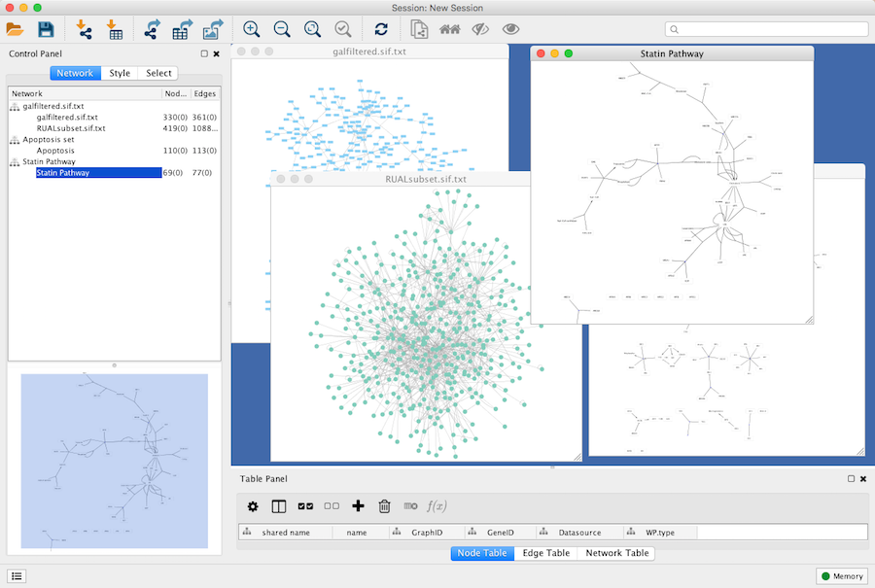Import a network from file using the toolbar

tap(85, 30)
